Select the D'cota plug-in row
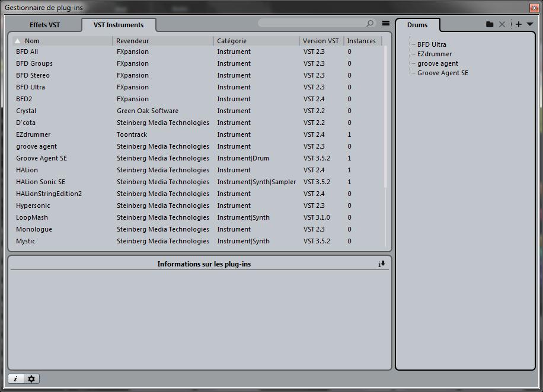Screen dimensions: 543x392 pos(198,123)
